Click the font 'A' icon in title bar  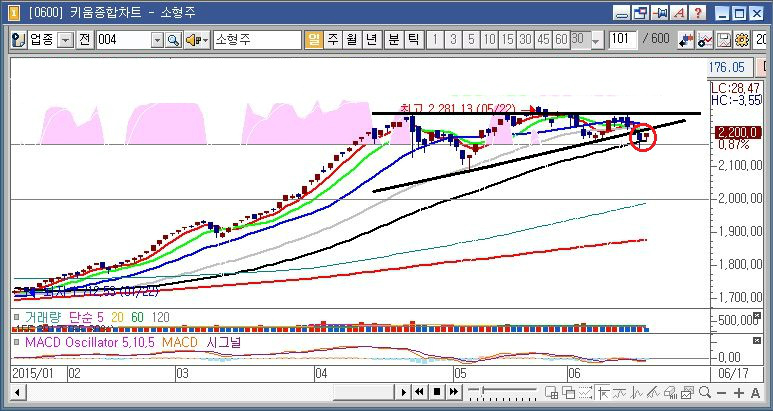pos(679,14)
